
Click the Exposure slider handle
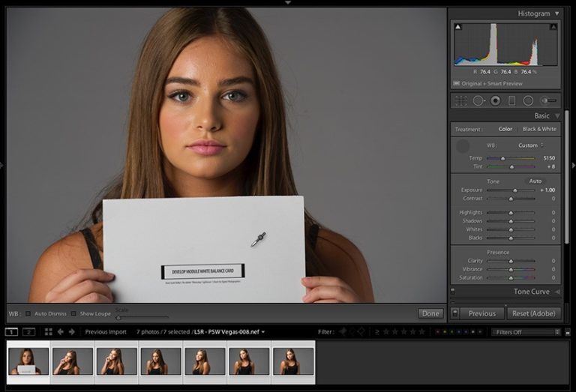pyautogui.click(x=514, y=190)
